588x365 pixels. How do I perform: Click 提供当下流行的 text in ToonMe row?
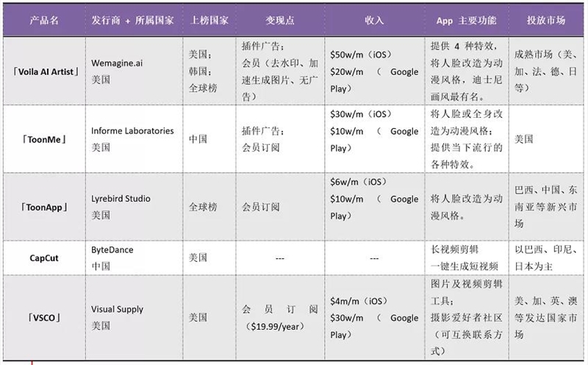tap(466, 148)
